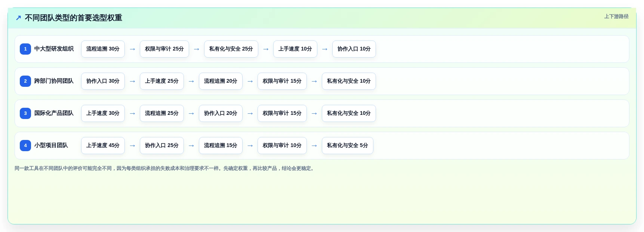
Task: Click arrow after 上手速度 30分
Action: 132,113
